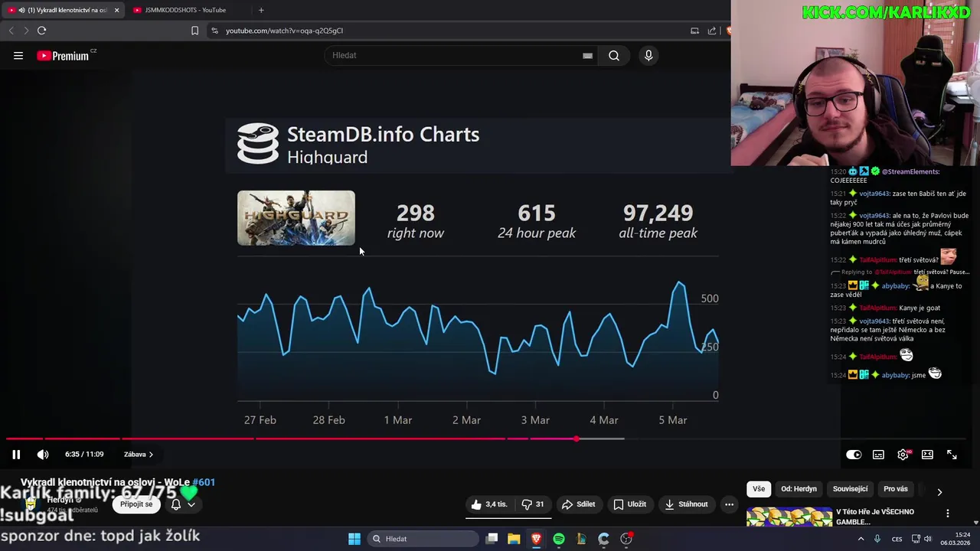Open CES language input switcher
Image resolution: width=980 pixels, height=551 pixels.
coord(897,539)
